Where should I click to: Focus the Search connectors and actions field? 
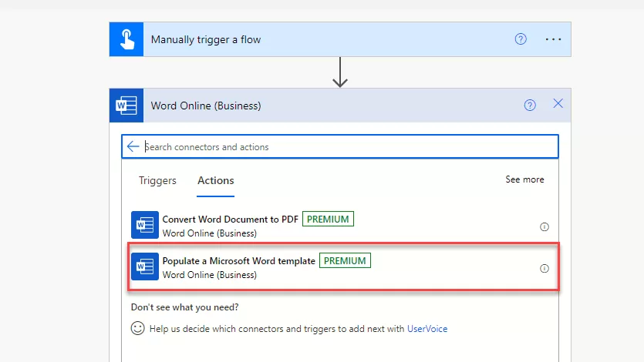tap(347, 146)
